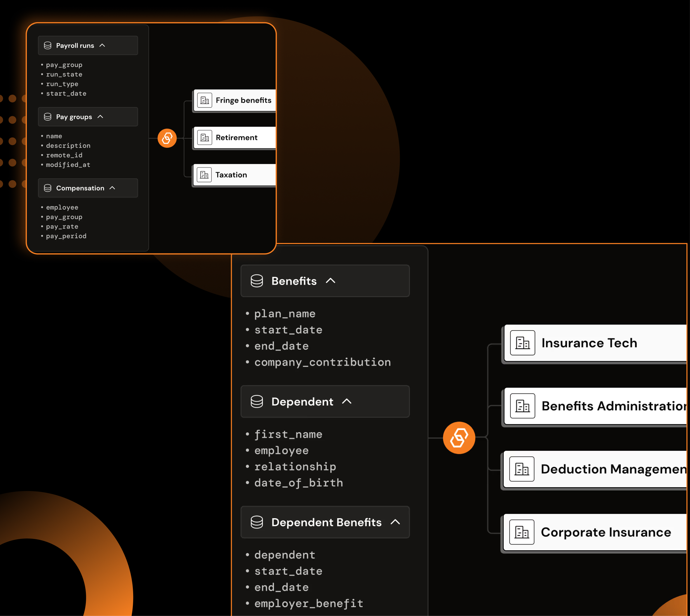Select the company_contribution field
690x616 pixels.
point(322,362)
